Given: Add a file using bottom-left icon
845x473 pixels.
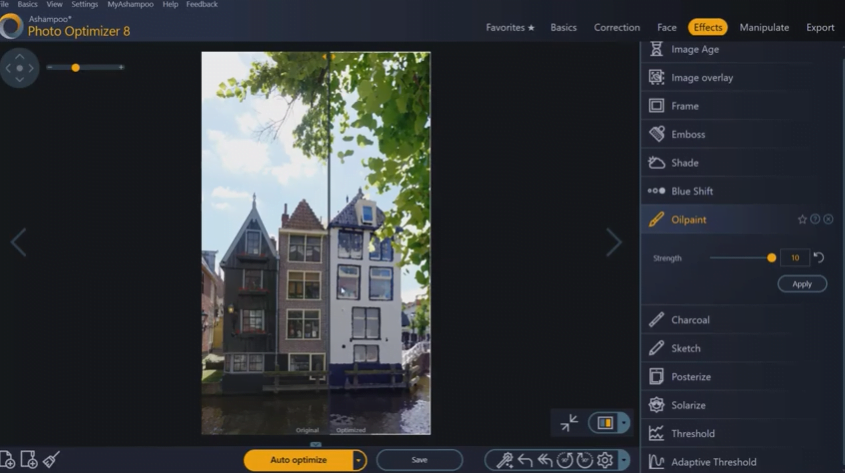Looking at the screenshot, I should 8,460.
